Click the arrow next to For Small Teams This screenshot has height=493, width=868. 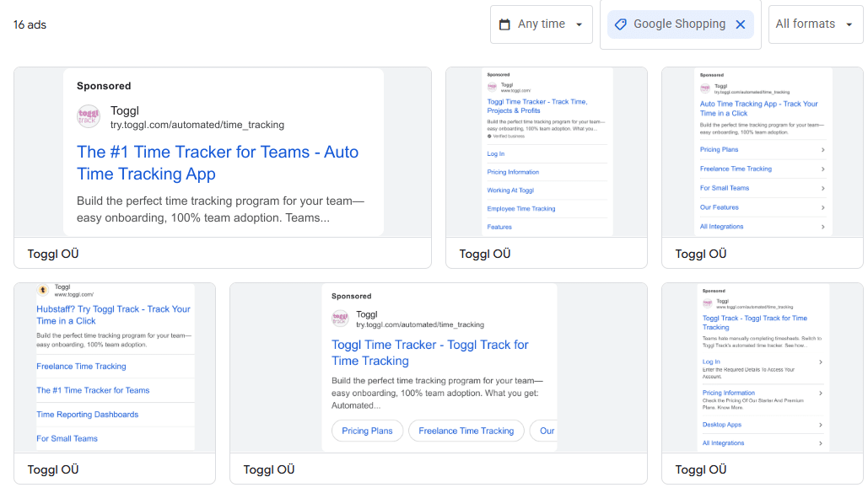822,189
